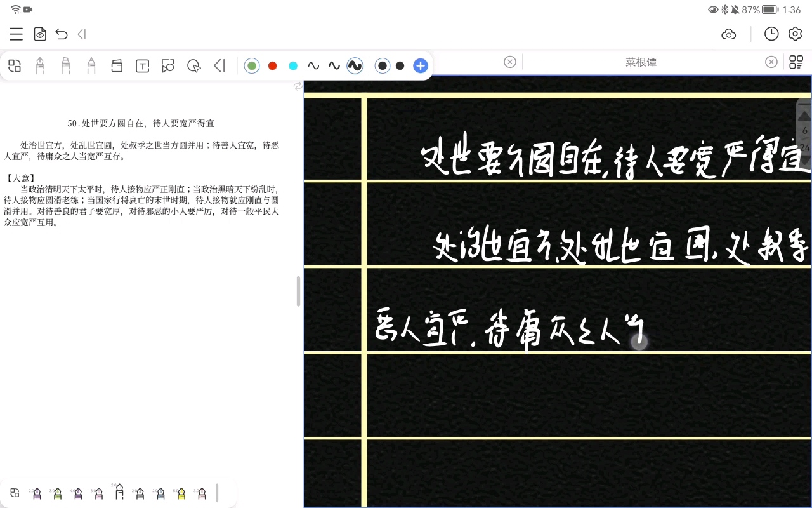Collapse the top bar with the arrow-bar icon
Screen dimensions: 812x508
coord(82,34)
